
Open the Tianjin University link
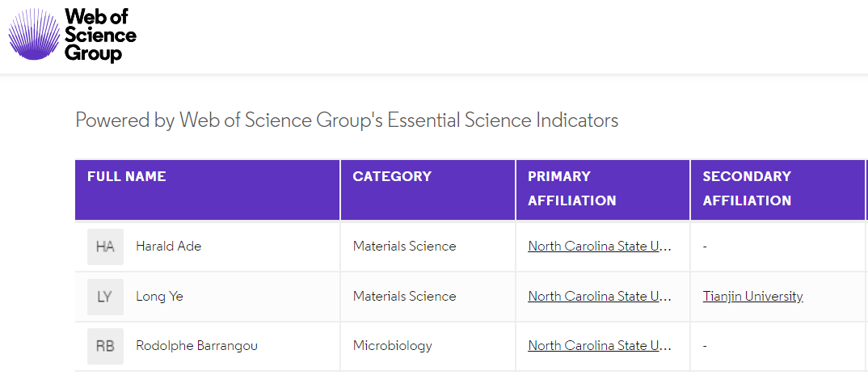[753, 296]
